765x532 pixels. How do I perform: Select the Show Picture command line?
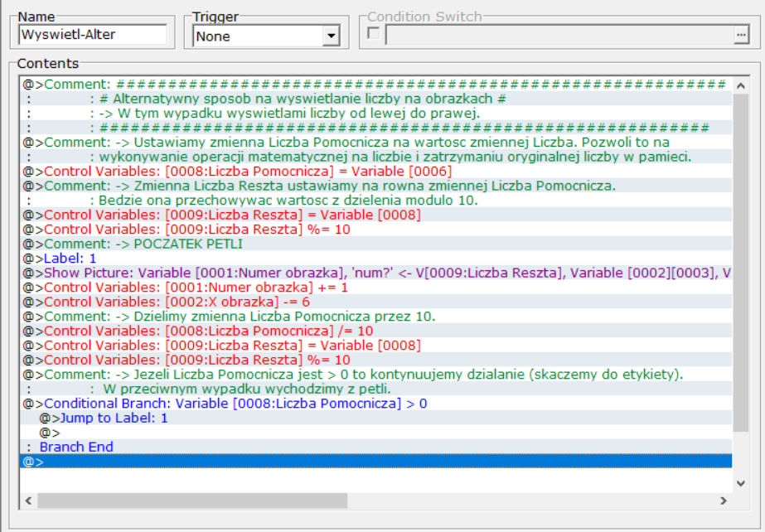(x=375, y=273)
